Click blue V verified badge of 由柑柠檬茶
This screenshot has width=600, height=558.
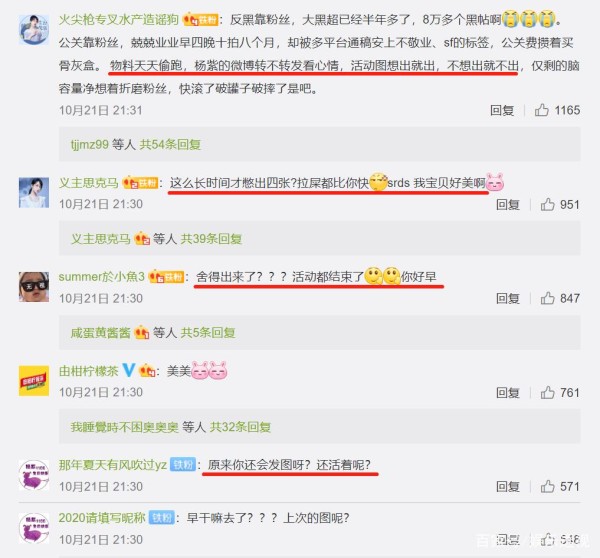pyautogui.click(x=129, y=370)
